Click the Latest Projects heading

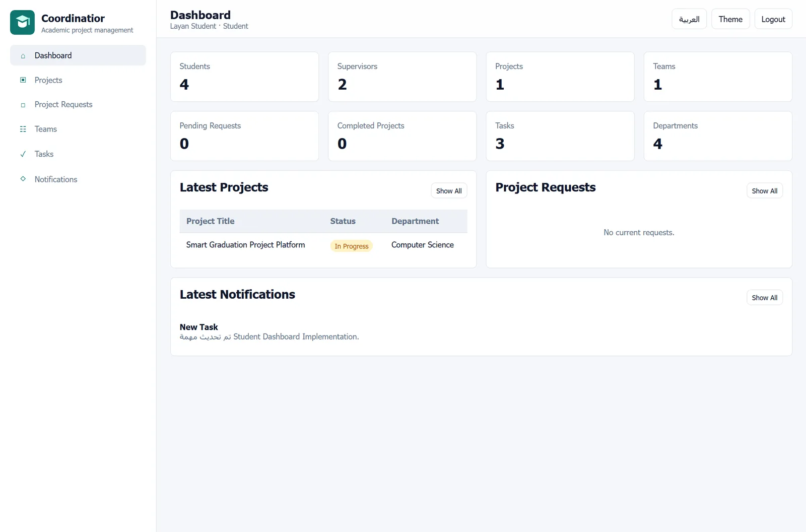pos(224,187)
